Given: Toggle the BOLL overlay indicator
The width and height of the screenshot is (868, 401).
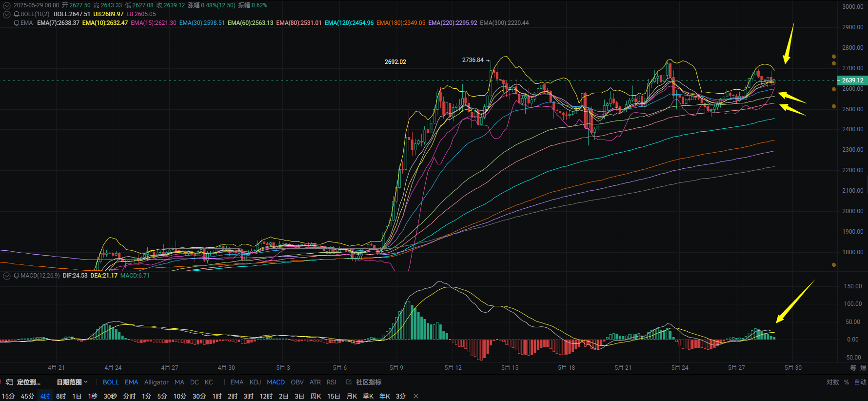Looking at the screenshot, I should tap(111, 382).
